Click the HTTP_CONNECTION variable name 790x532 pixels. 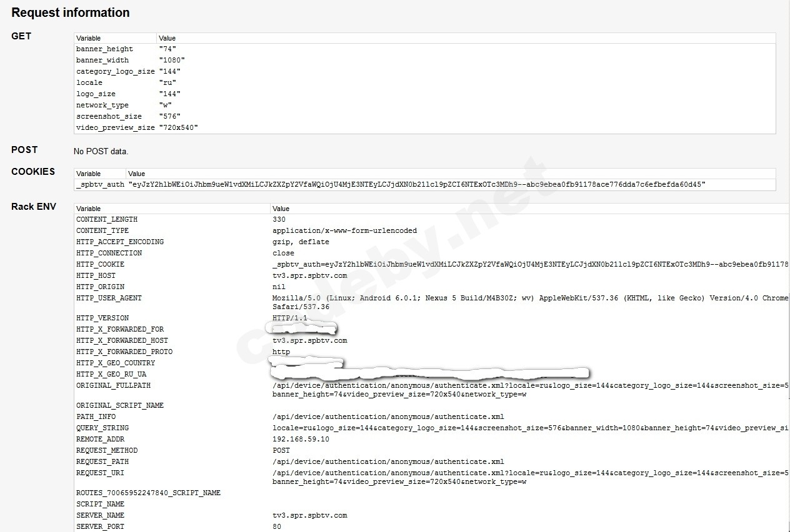[109, 254]
